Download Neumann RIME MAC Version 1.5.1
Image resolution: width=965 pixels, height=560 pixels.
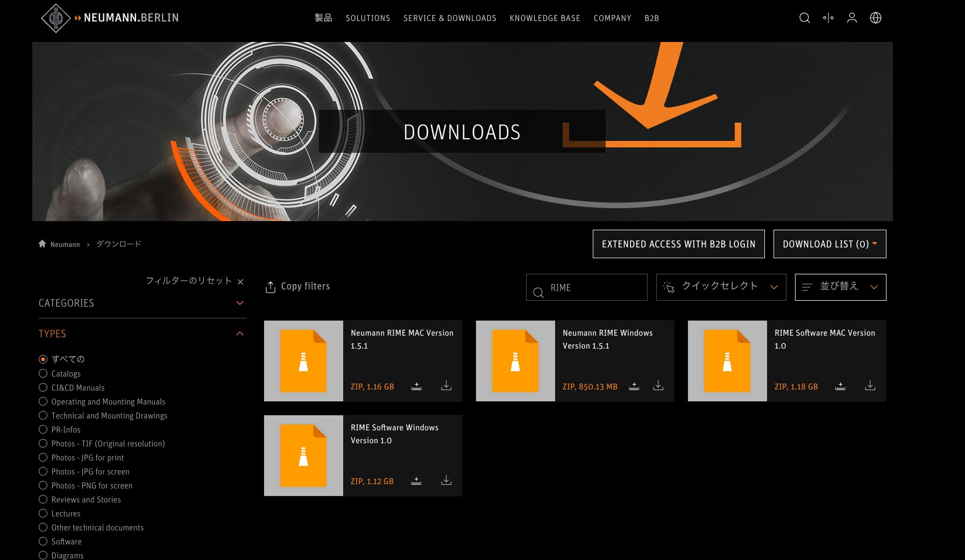(x=446, y=386)
